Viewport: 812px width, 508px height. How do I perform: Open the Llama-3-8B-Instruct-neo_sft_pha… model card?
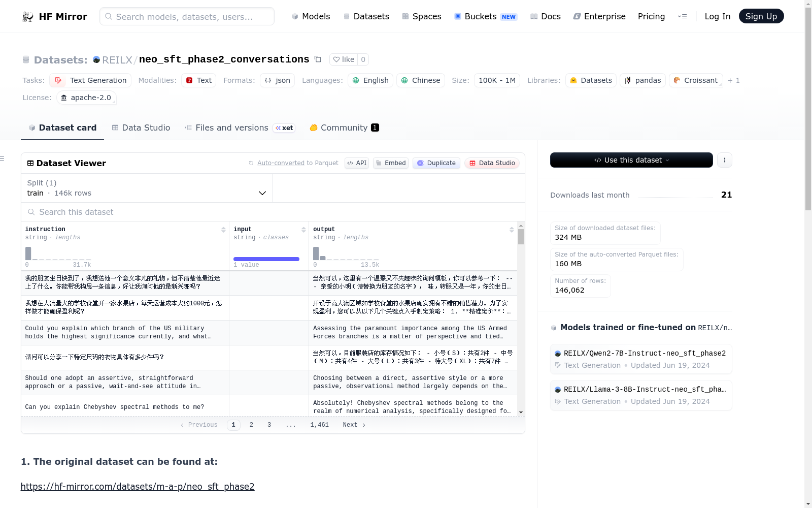pos(641,395)
